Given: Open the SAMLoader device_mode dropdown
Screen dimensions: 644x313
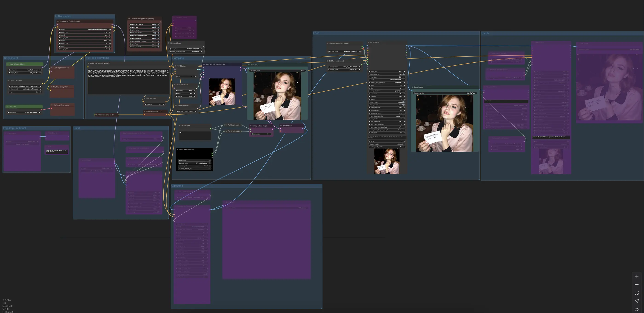Looking at the screenshot, I should click(345, 69).
